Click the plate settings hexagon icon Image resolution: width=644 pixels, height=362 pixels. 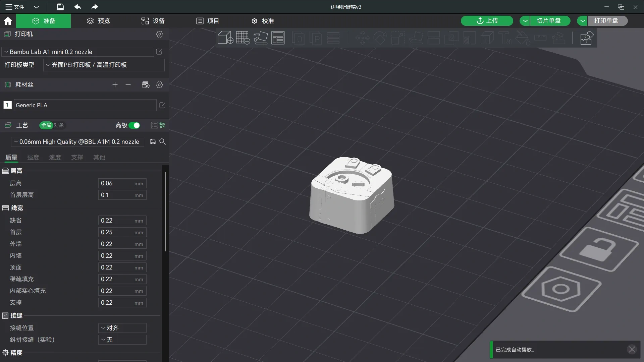click(x=561, y=289)
